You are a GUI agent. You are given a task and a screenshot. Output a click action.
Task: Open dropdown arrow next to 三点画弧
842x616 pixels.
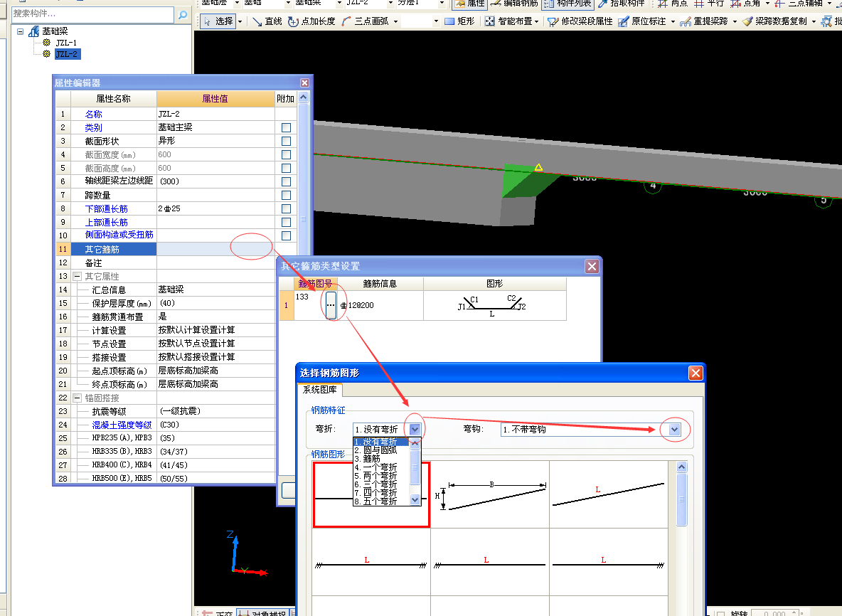click(x=396, y=21)
